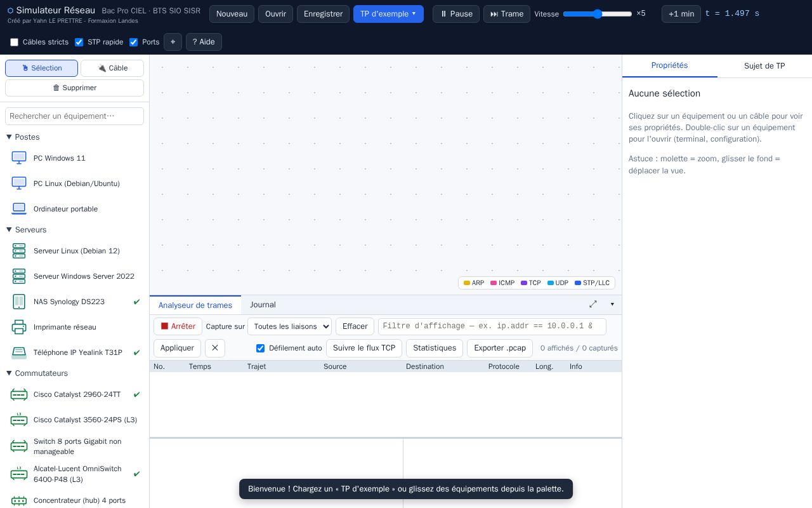Choose the Cisco Catalyst 2960-24TT switch icon
This screenshot has width=812, height=508.
click(19, 394)
